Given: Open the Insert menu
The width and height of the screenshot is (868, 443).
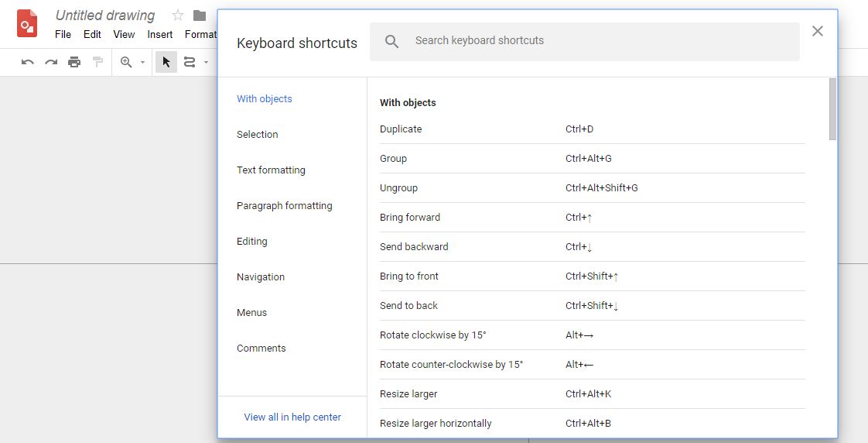Looking at the screenshot, I should point(160,34).
